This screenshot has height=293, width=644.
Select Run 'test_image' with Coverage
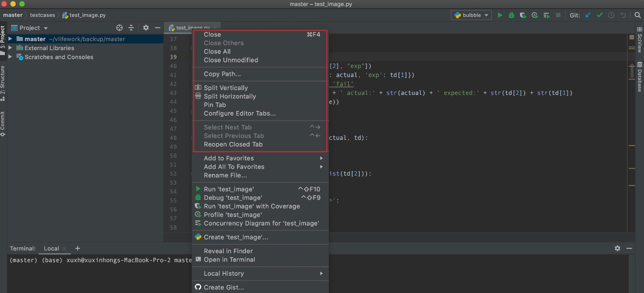[x=260, y=206]
